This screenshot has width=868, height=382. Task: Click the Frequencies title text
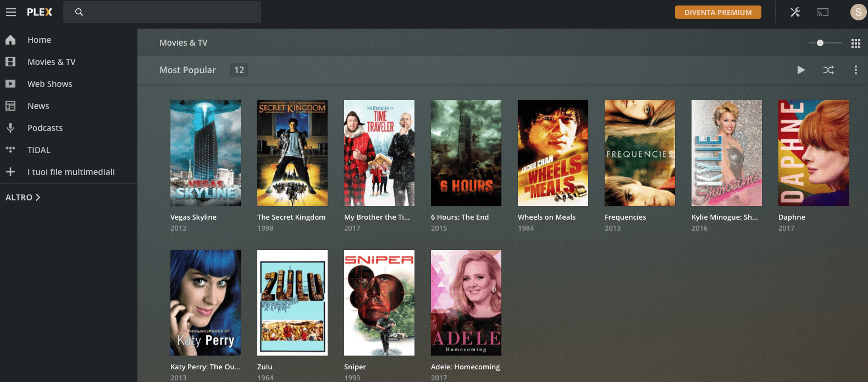pyautogui.click(x=626, y=217)
